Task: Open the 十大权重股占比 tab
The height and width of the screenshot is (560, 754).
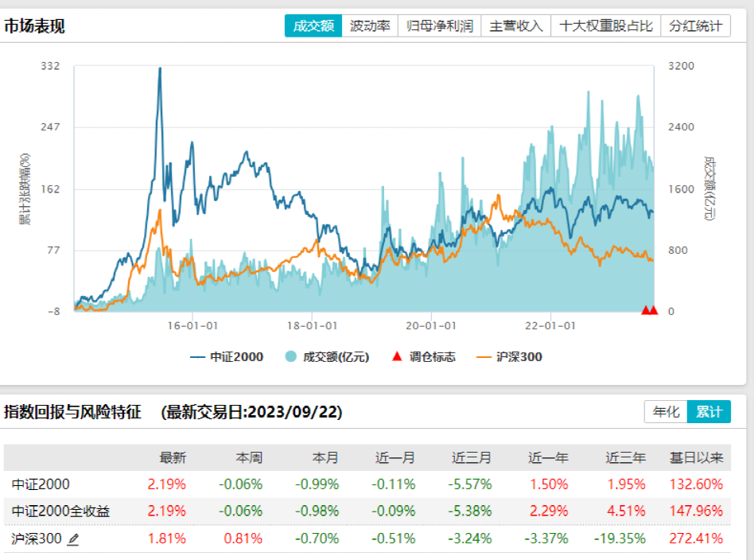Action: tap(607, 25)
